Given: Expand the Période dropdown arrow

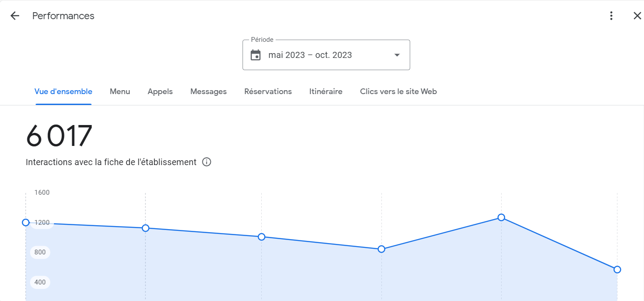Looking at the screenshot, I should coord(397,55).
